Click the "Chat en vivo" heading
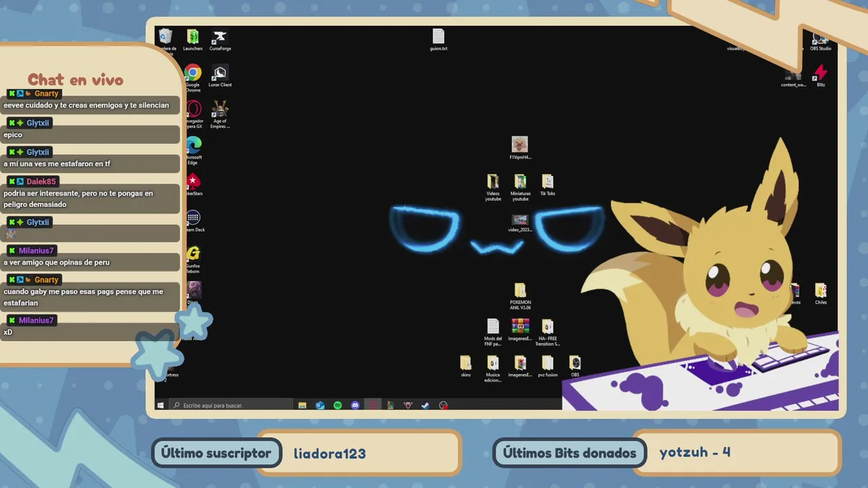The height and width of the screenshot is (488, 868). click(x=75, y=80)
